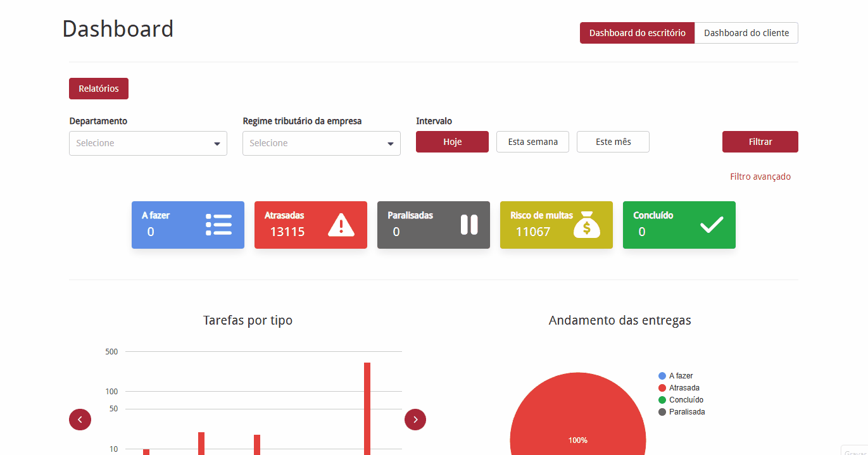
Task: Click the A fazer legend label
Action: (681, 376)
